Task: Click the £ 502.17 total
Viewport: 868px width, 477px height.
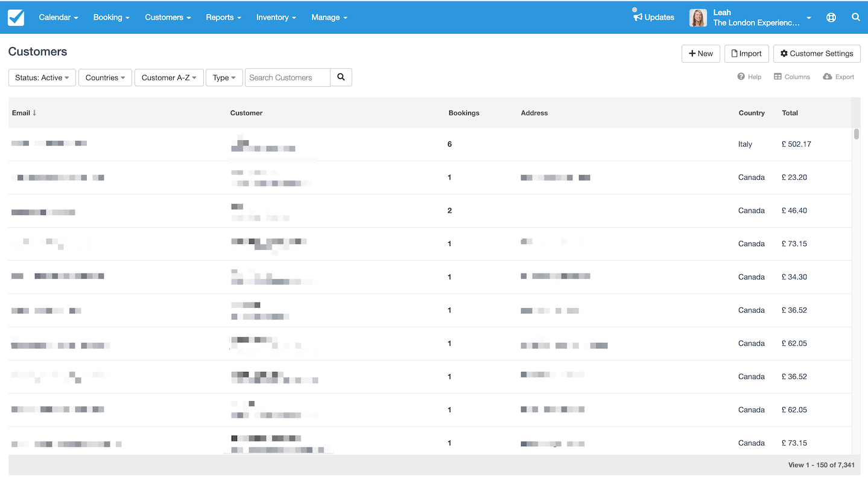Action: click(796, 144)
